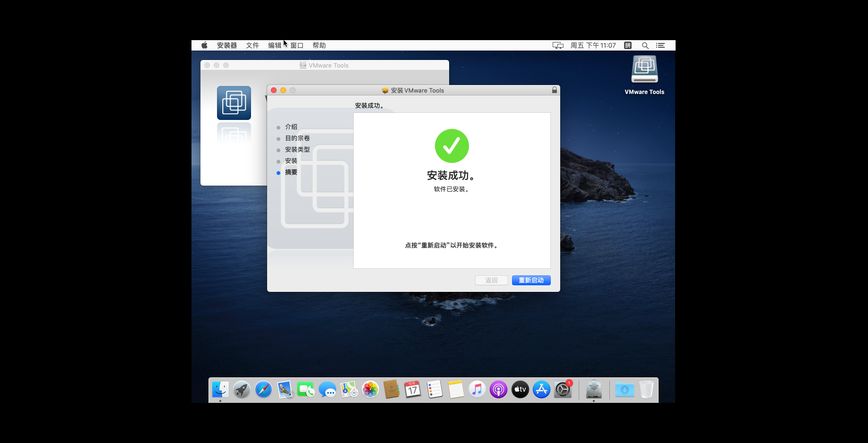Open the 窗口 menu
Screen dimensions: 868x443
coord(297,45)
